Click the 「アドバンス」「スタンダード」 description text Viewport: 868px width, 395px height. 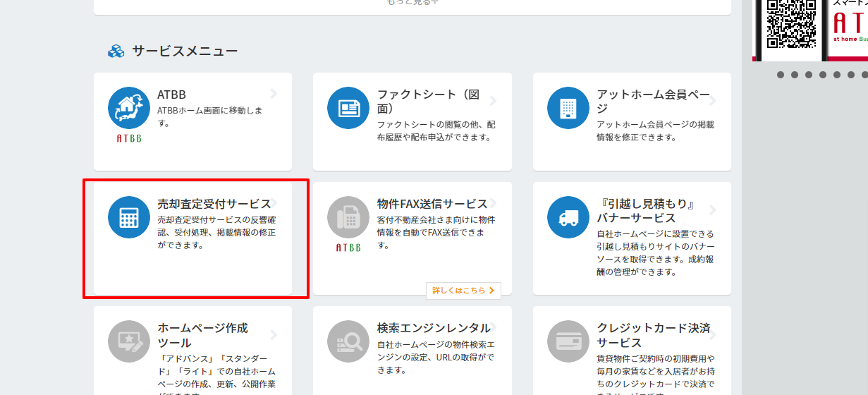[x=216, y=374]
